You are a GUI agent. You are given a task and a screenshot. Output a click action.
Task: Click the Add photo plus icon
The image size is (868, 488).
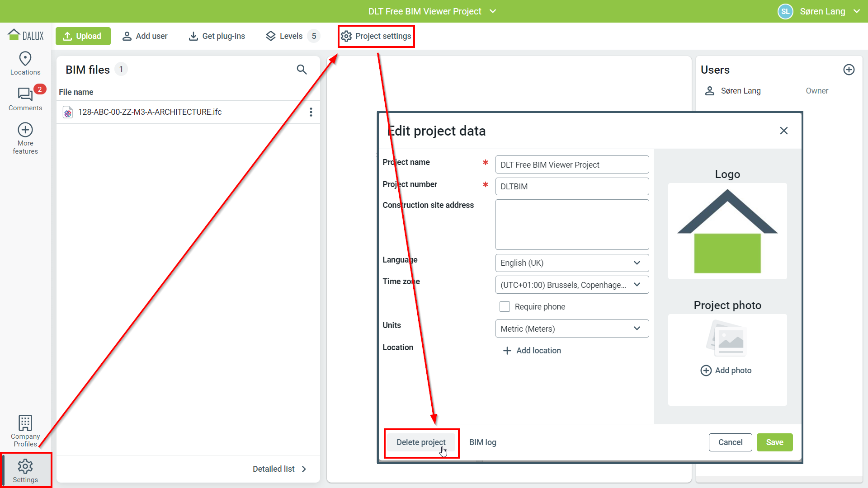pyautogui.click(x=706, y=371)
